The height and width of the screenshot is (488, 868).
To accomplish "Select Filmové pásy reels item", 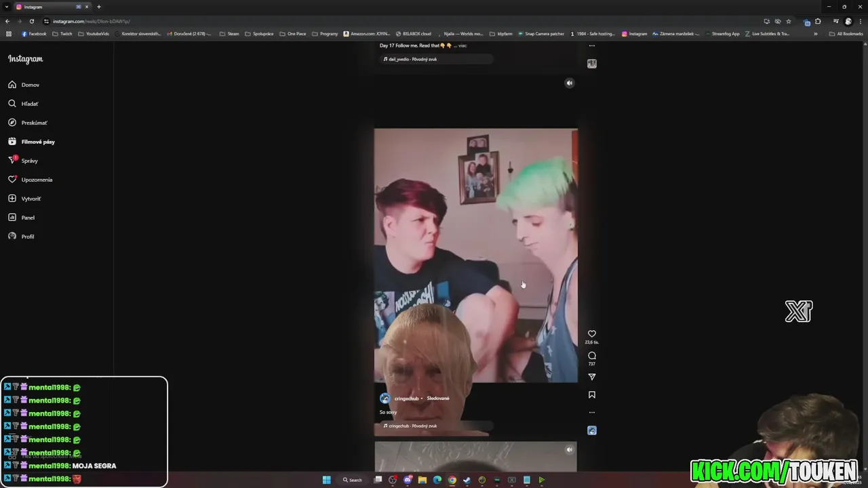I will [31, 142].
